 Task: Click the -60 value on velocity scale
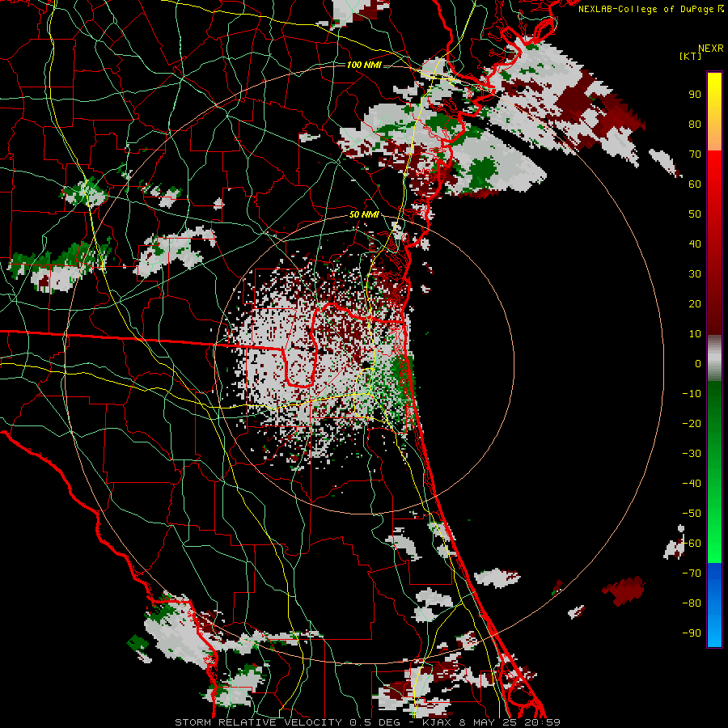(x=692, y=544)
